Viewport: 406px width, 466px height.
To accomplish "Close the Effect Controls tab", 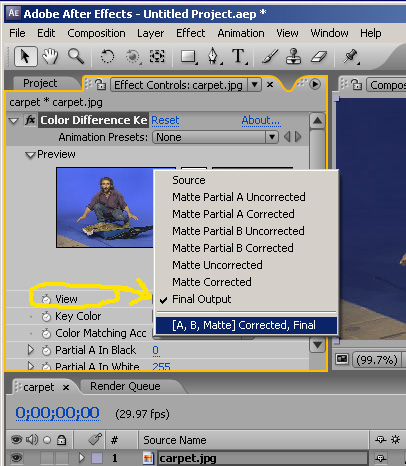I will (270, 85).
